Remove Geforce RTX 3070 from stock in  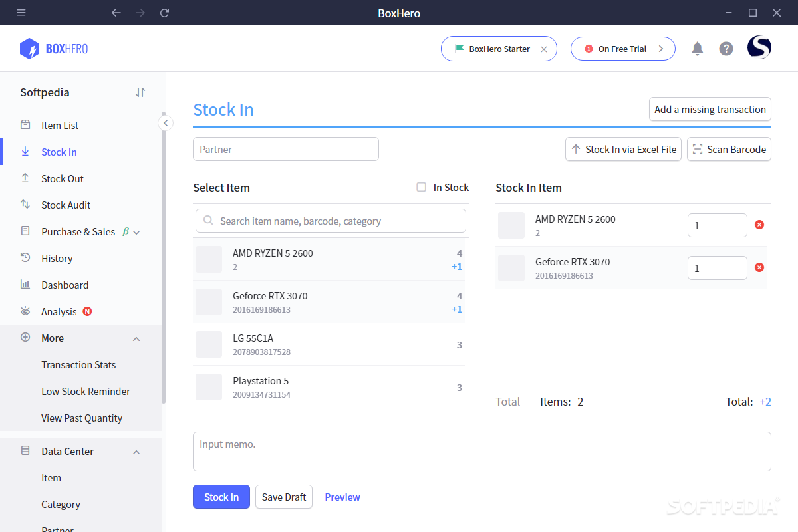pos(759,267)
